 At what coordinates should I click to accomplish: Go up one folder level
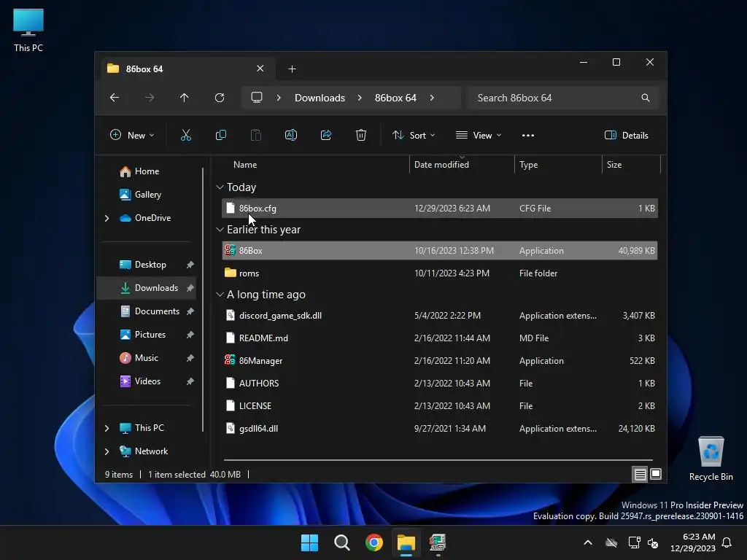(185, 98)
